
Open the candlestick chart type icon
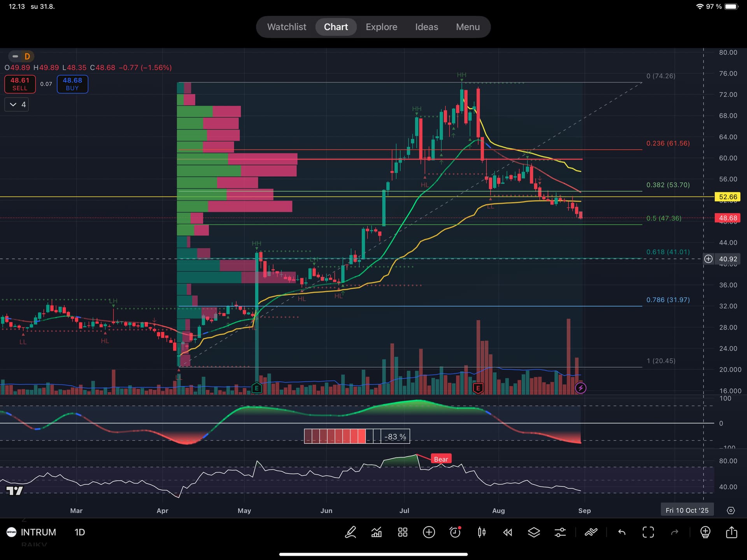[x=481, y=532]
